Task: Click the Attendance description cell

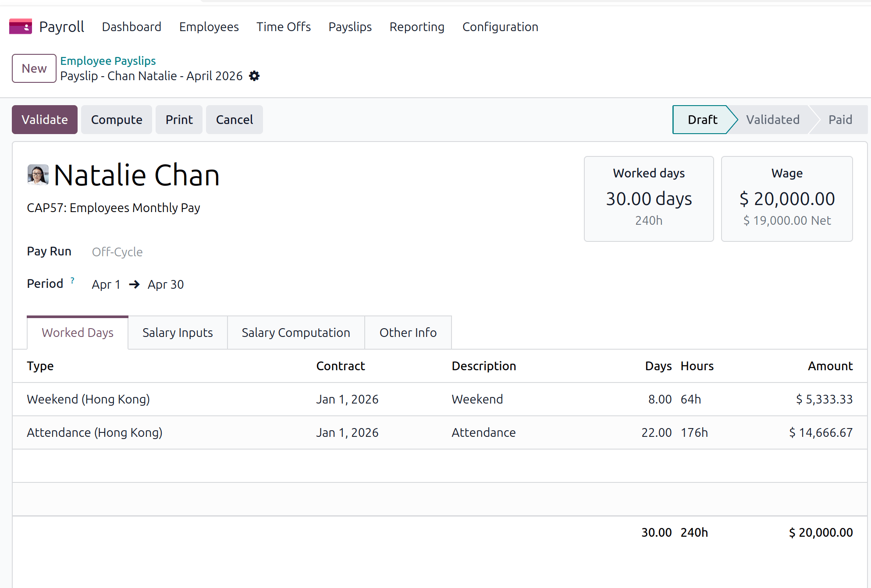Action: click(x=483, y=432)
